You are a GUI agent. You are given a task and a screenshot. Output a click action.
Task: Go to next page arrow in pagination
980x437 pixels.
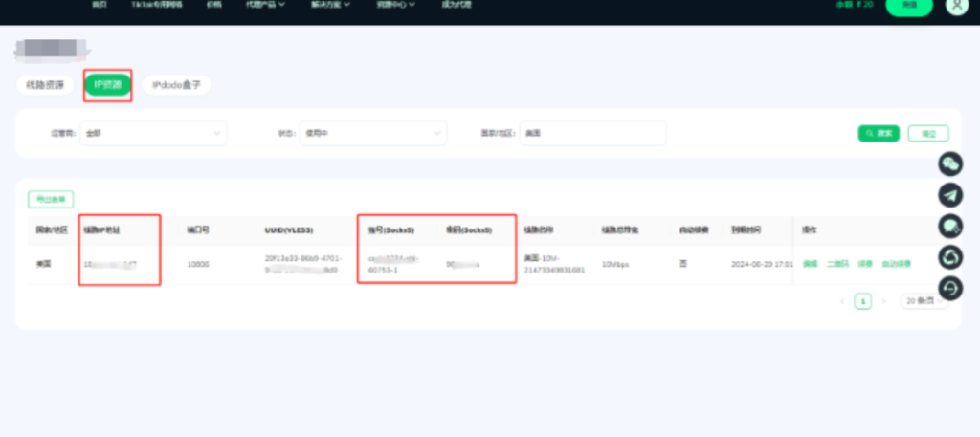pyautogui.click(x=883, y=301)
